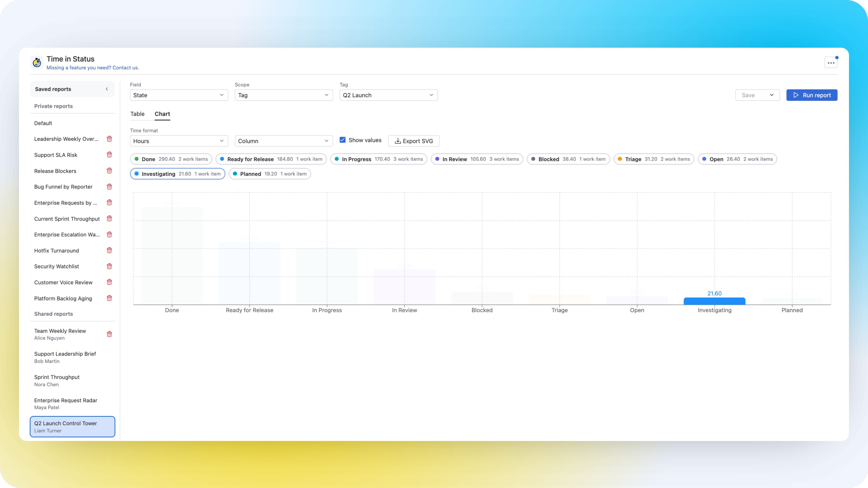The height and width of the screenshot is (488, 868).
Task: Delete the "Security Watchlist" report
Action: tap(109, 266)
